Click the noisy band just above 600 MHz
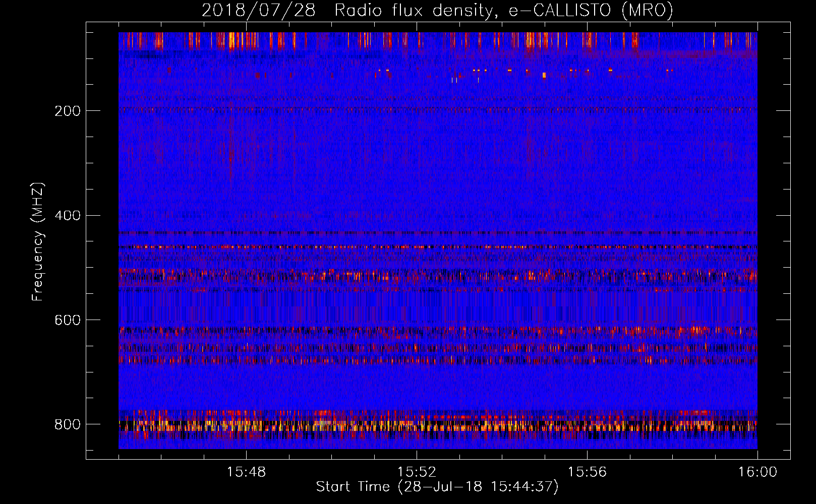This screenshot has width=816, height=504. pos(438,331)
